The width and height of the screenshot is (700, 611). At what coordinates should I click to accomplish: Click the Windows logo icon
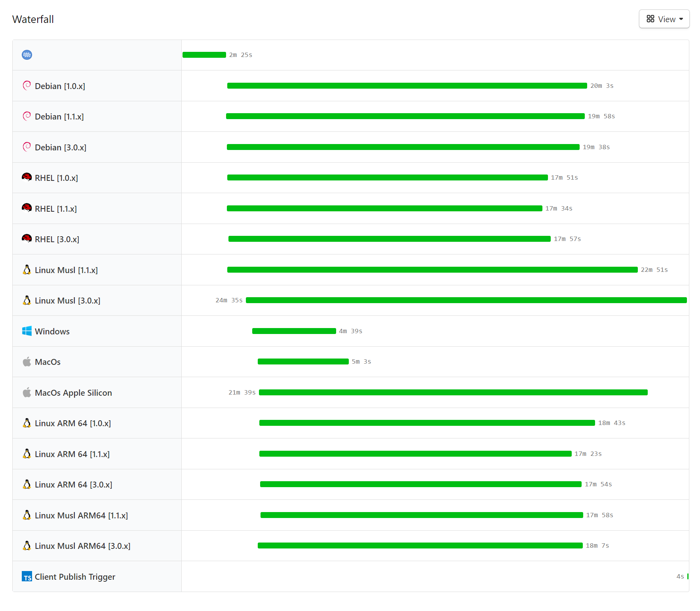point(27,331)
